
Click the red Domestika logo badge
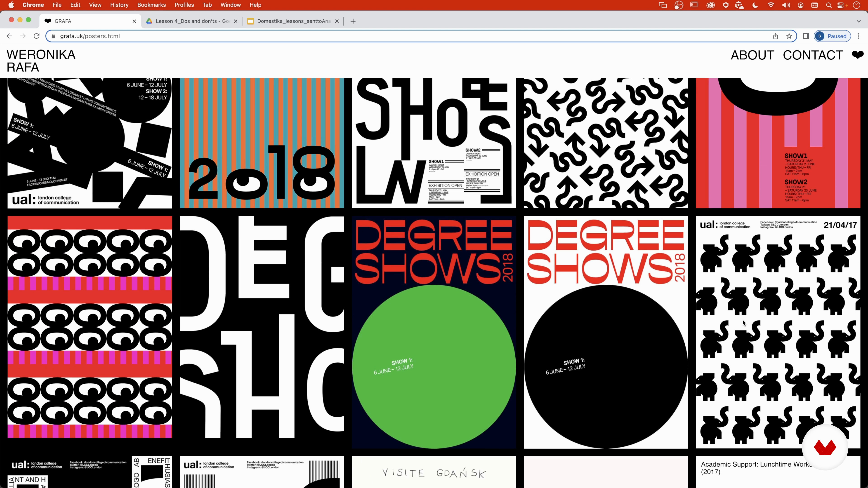click(825, 447)
